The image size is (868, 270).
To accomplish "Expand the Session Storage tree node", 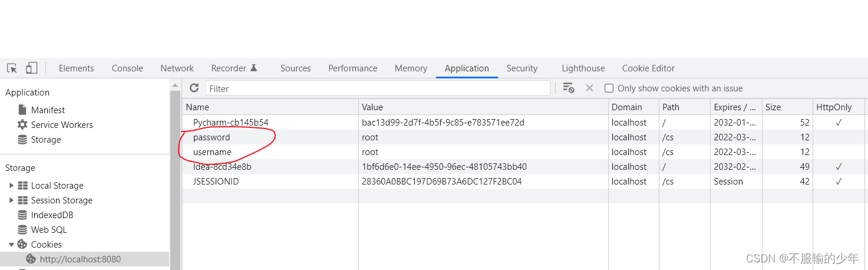I will 11,200.
